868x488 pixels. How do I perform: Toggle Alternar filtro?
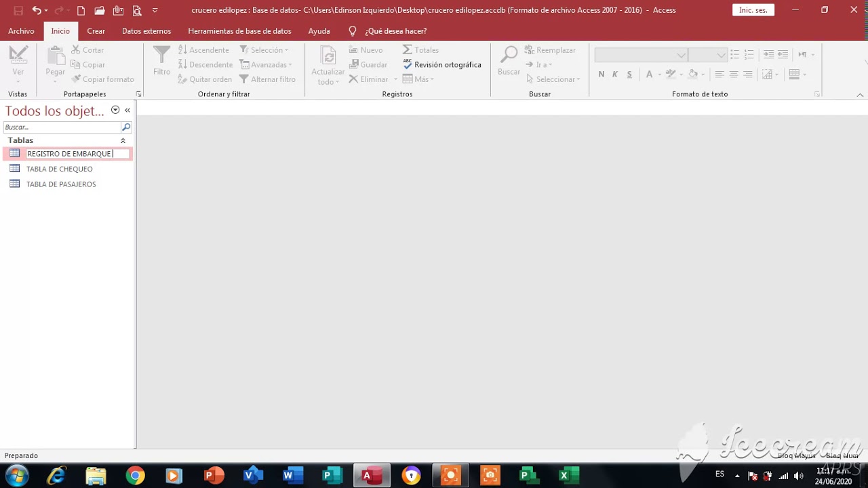267,79
